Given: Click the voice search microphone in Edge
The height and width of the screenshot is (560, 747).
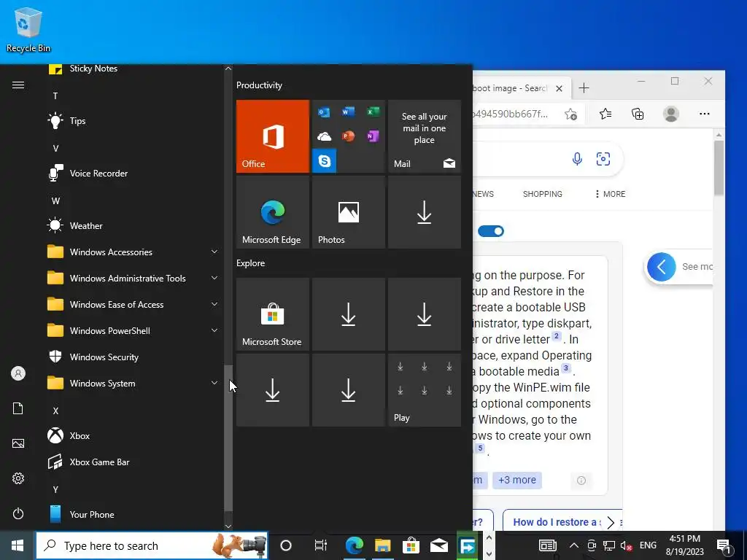Looking at the screenshot, I should (577, 158).
